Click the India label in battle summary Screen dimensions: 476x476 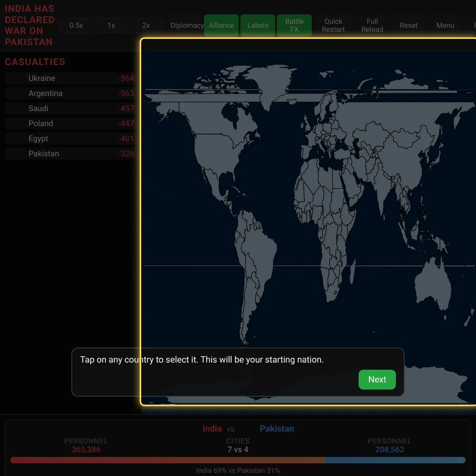tap(212, 428)
